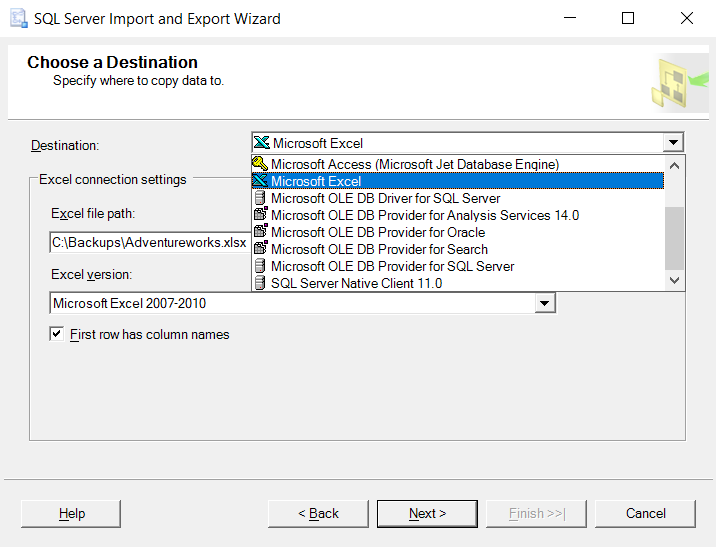
Task: Select Microsoft OLE DB Driver for SQL Server
Action: tap(458, 198)
